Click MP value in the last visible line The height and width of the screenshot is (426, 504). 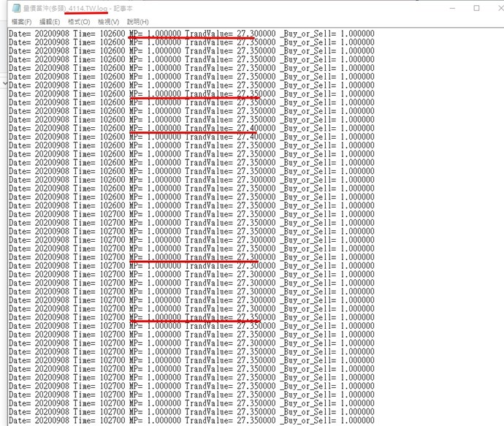[x=164, y=420]
